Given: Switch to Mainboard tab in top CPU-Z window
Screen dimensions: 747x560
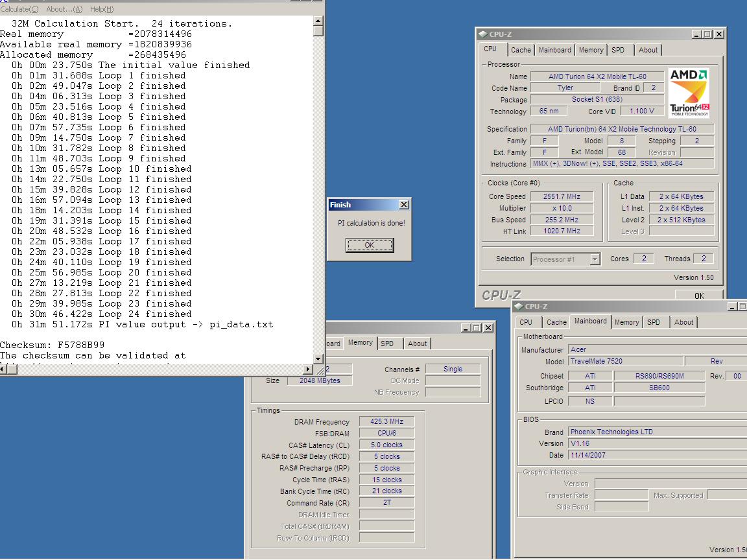Looking at the screenshot, I should [x=554, y=50].
